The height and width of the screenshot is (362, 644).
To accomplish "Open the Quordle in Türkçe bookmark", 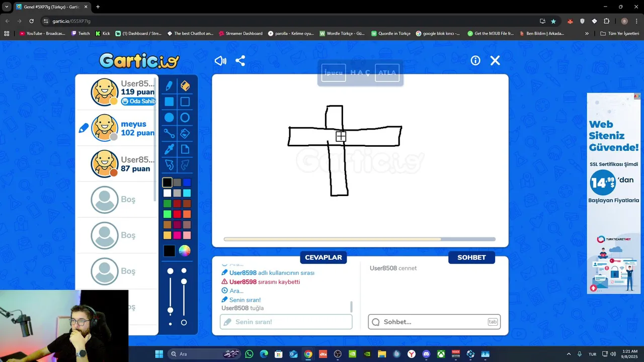I will 391,34.
